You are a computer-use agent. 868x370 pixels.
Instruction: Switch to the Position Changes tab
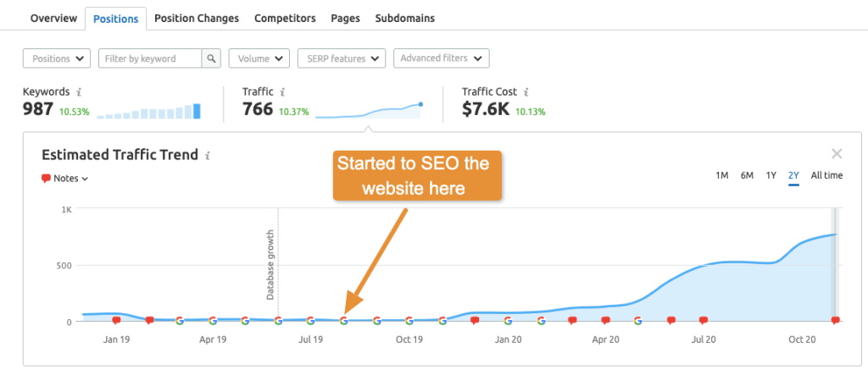click(198, 18)
